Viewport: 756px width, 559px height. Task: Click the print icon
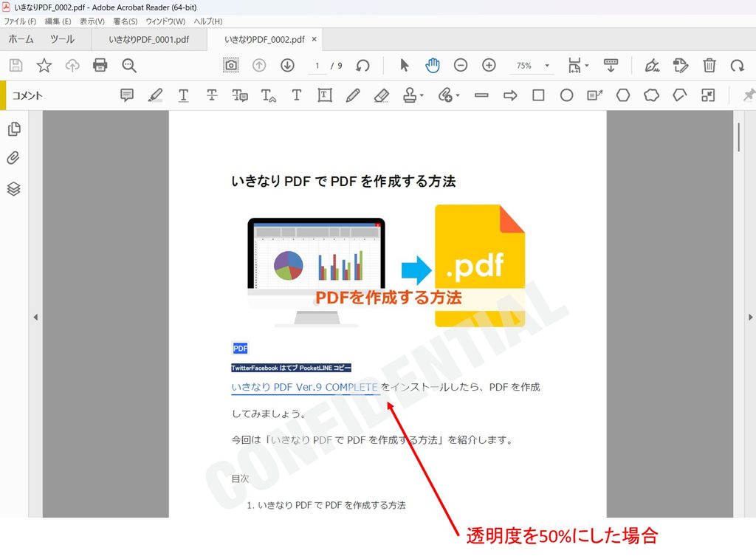click(100, 65)
